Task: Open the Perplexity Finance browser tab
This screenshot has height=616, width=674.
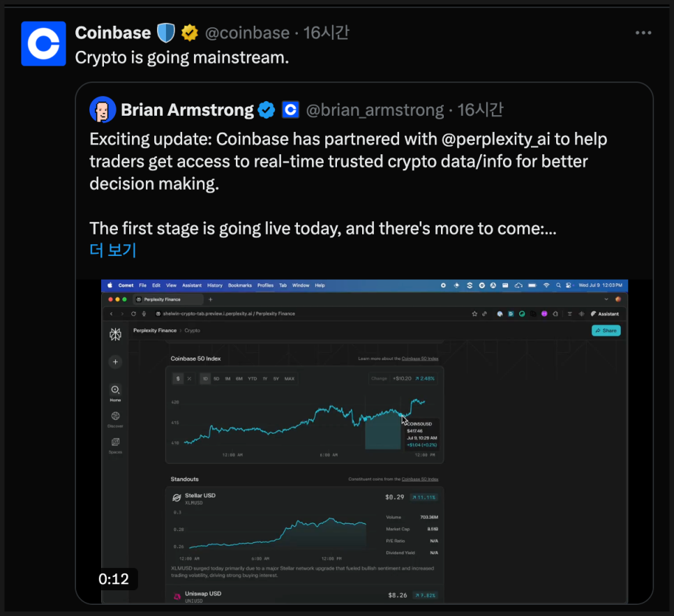Action: pos(167,299)
